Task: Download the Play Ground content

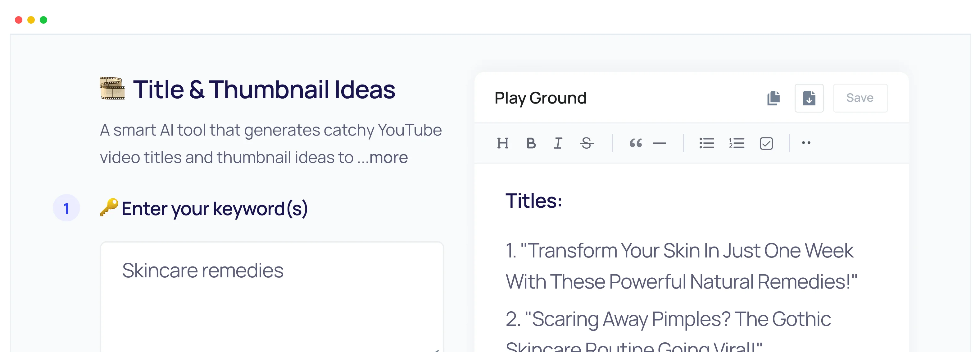Action: (809, 98)
